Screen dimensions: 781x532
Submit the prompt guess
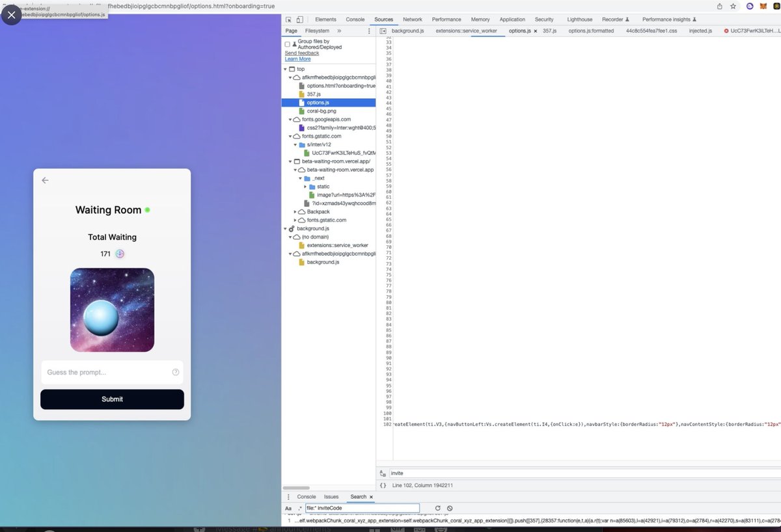[112, 399]
